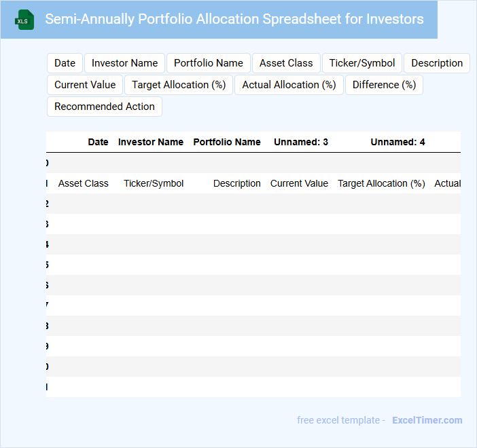Screen dimensions: 477x448
Task: Choose the Ticker/Symbol tag
Action: click(x=362, y=63)
